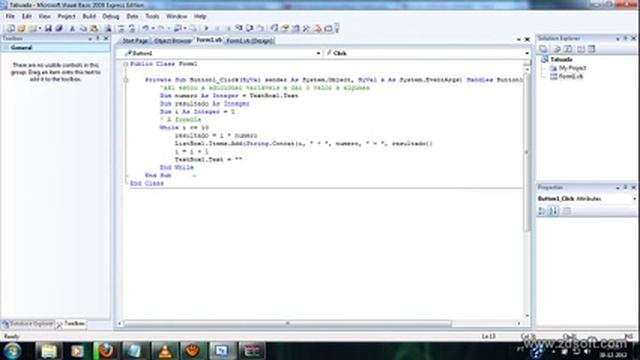Image resolution: width=640 pixels, height=360 pixels.
Task: Open the Button1_Click object dropdown in Properties
Action: pyautogui.click(x=635, y=199)
